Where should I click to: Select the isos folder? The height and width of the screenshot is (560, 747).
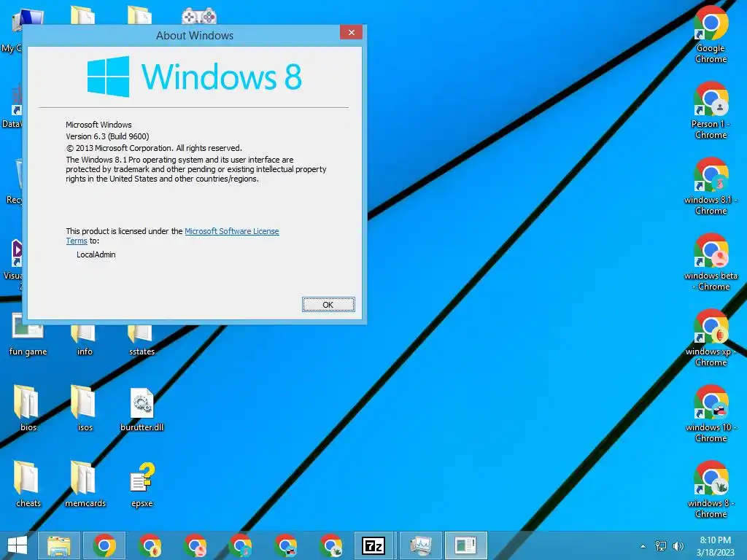tap(85, 408)
